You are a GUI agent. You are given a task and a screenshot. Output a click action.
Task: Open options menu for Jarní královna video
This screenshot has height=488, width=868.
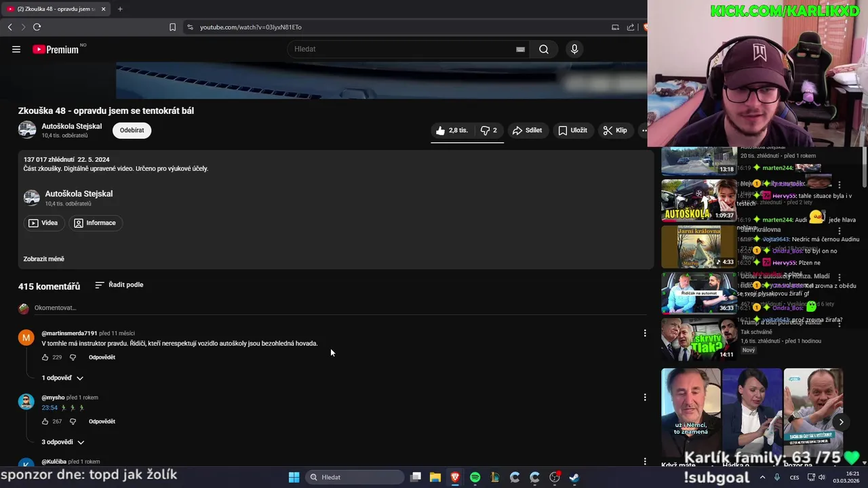click(840, 231)
